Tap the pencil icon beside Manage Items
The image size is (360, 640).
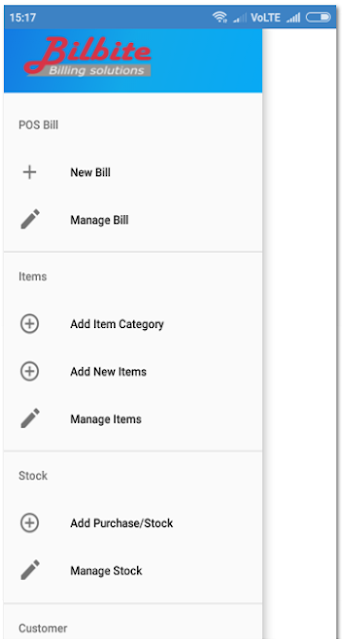(x=30, y=419)
